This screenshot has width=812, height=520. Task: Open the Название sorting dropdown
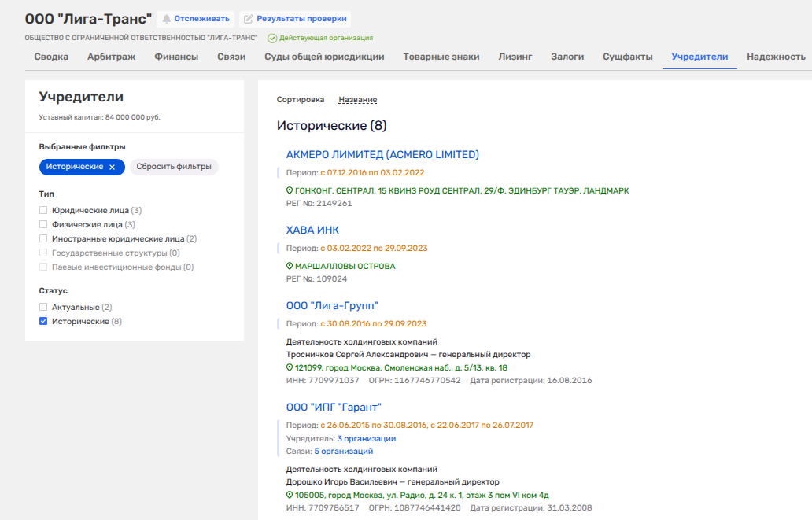click(358, 99)
